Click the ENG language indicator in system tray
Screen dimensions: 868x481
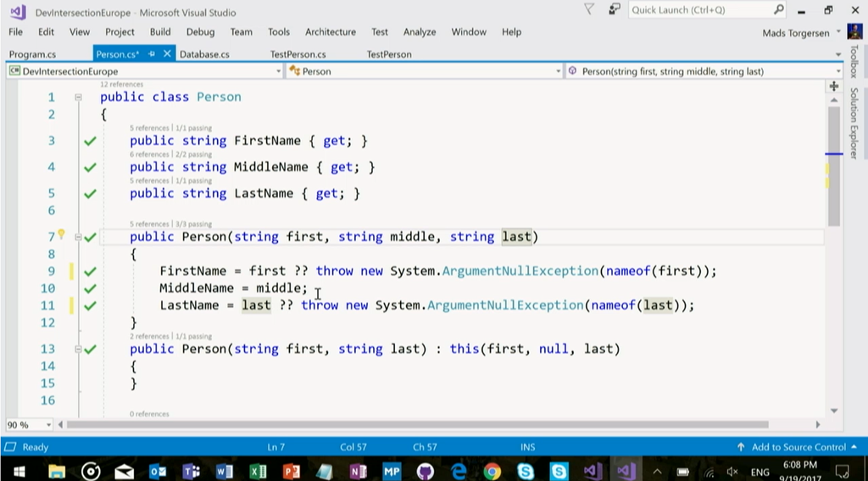[760, 472]
